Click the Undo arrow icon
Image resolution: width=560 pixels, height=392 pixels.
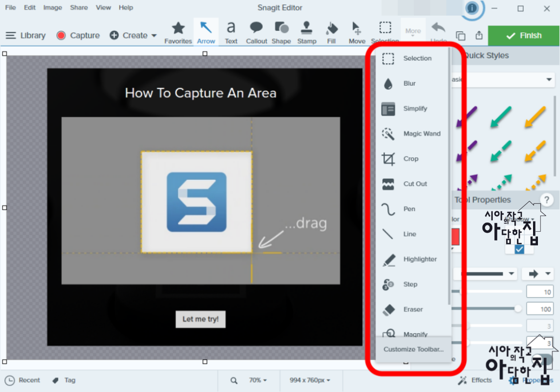point(438,28)
